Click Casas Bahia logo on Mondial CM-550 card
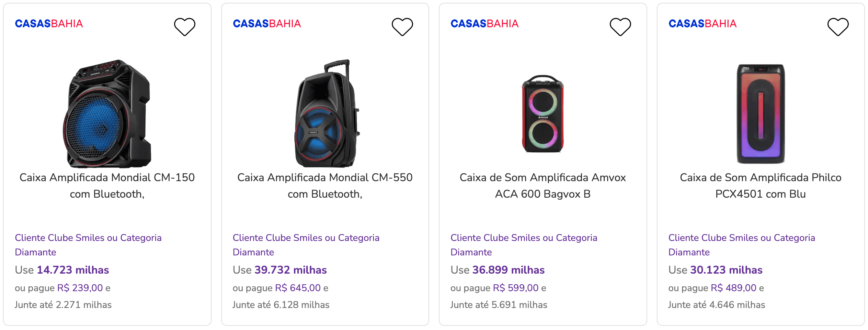 (x=267, y=24)
